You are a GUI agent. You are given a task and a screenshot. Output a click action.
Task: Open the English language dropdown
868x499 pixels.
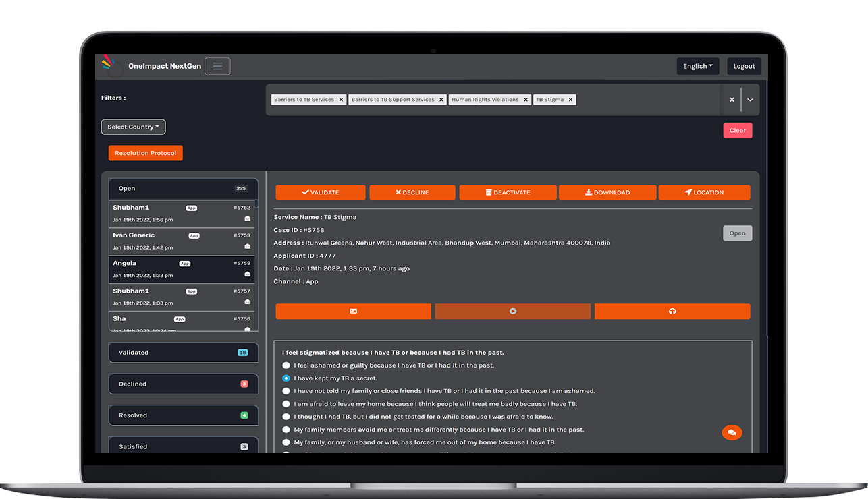point(697,66)
